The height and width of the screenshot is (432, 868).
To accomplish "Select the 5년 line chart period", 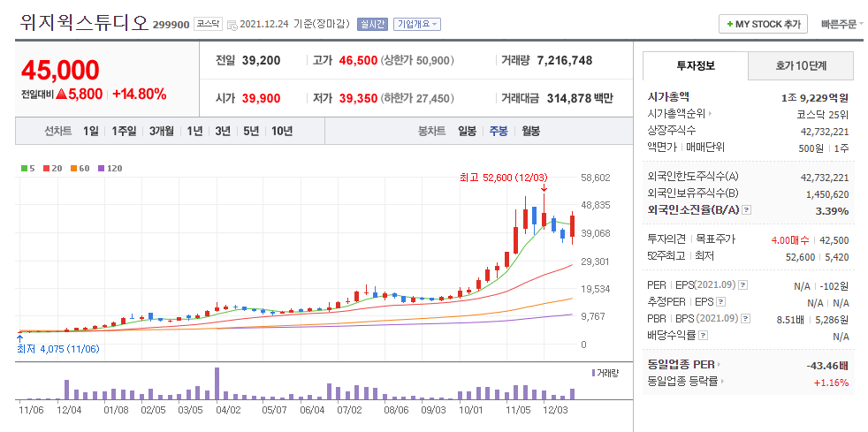I will 251,132.
